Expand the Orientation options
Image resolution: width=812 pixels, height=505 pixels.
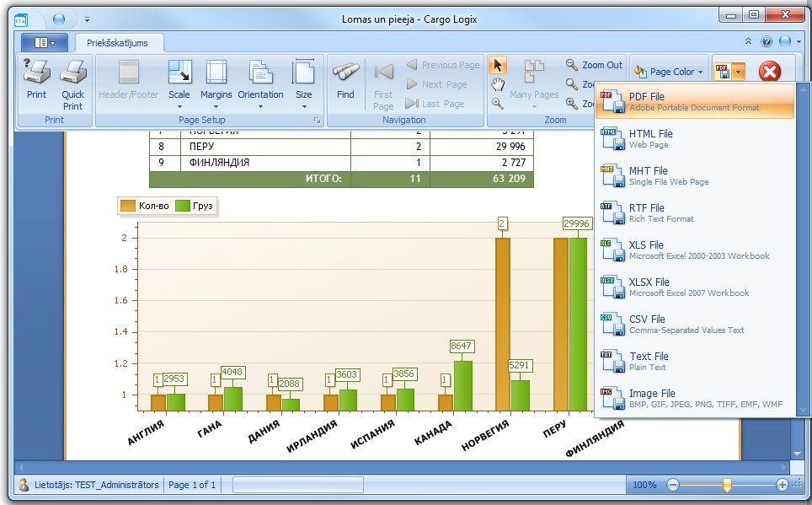(x=260, y=83)
